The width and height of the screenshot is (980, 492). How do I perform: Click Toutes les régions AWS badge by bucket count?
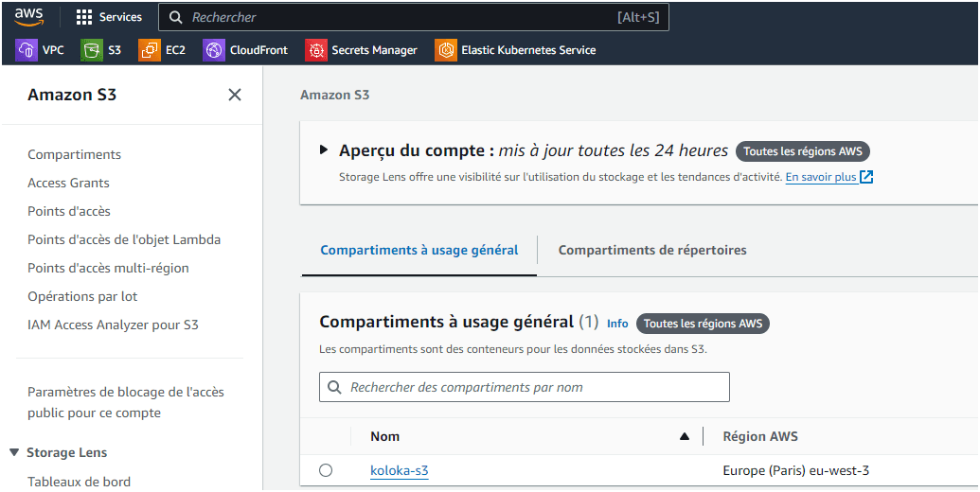point(704,324)
